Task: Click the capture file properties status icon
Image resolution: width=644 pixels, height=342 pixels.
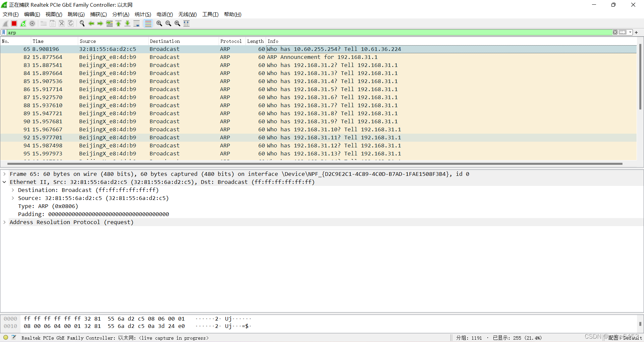Action: point(14,338)
